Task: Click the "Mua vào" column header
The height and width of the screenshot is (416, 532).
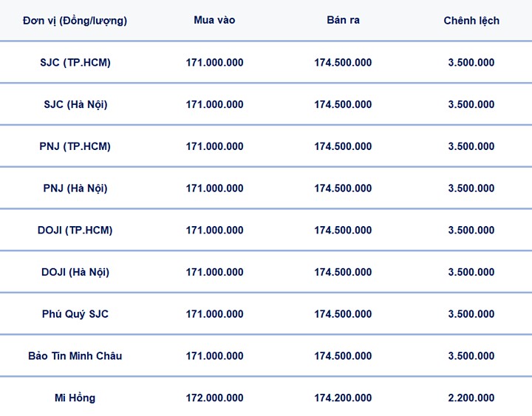Action: [214, 20]
